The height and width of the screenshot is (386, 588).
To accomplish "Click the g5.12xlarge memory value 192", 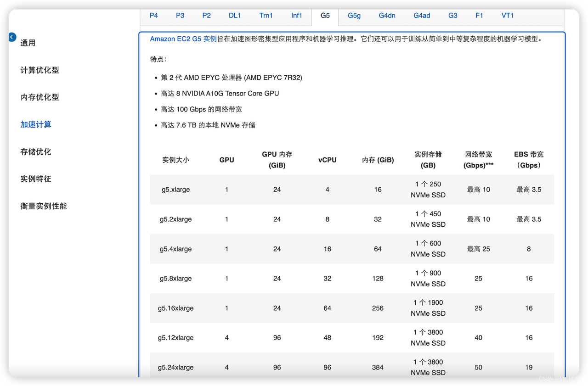I will 378,337.
